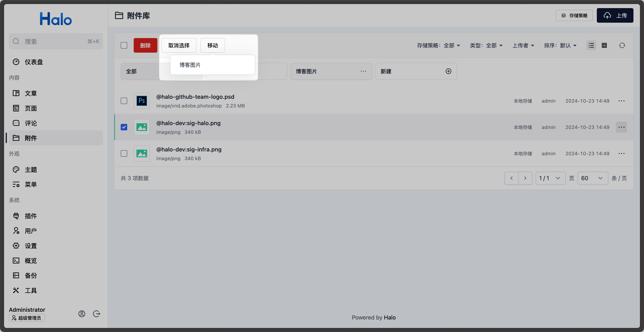Refresh the attachment list
This screenshot has width=644, height=332.
tap(622, 45)
